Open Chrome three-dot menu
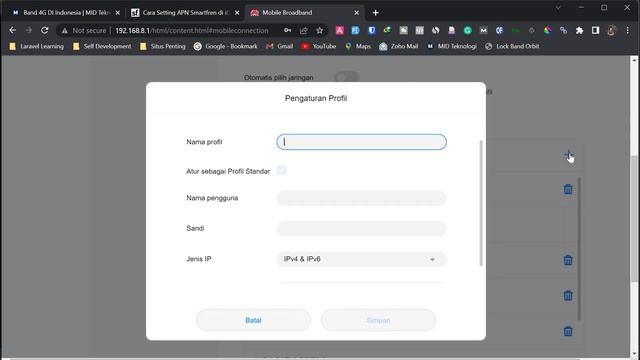 pyautogui.click(x=628, y=31)
